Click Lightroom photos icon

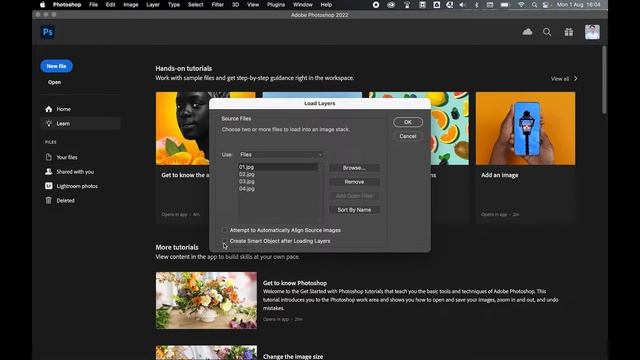[x=49, y=186]
